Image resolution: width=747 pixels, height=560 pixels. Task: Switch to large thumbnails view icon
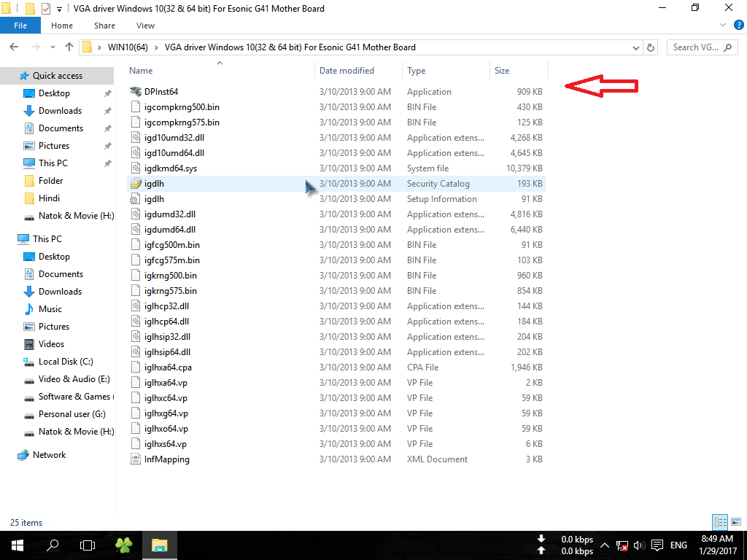[x=735, y=522]
